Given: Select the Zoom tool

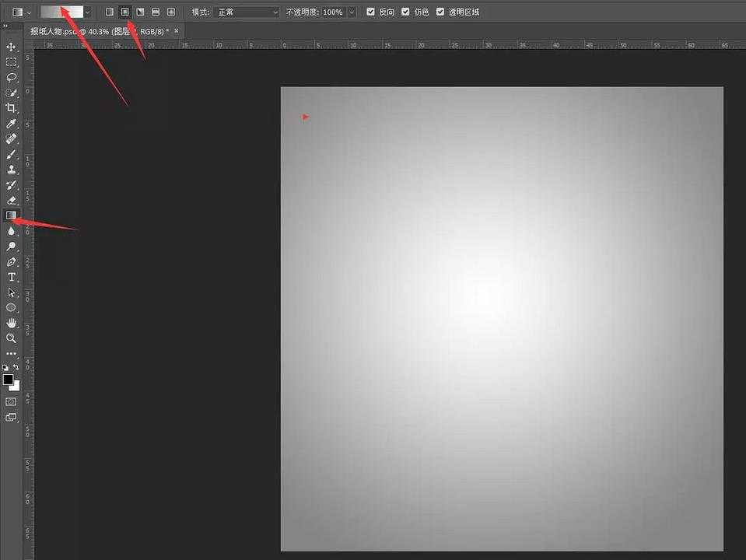Looking at the screenshot, I should click(11, 338).
